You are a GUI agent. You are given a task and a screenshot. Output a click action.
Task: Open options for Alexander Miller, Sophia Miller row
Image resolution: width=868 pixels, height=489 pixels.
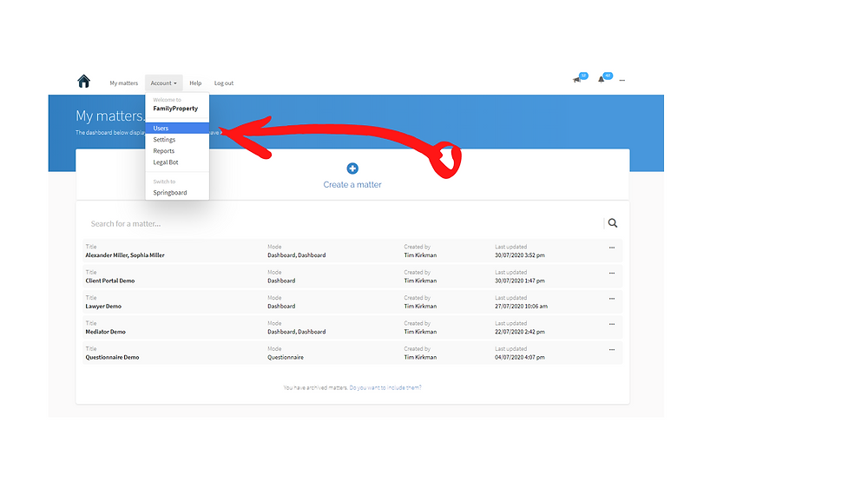pos(612,248)
